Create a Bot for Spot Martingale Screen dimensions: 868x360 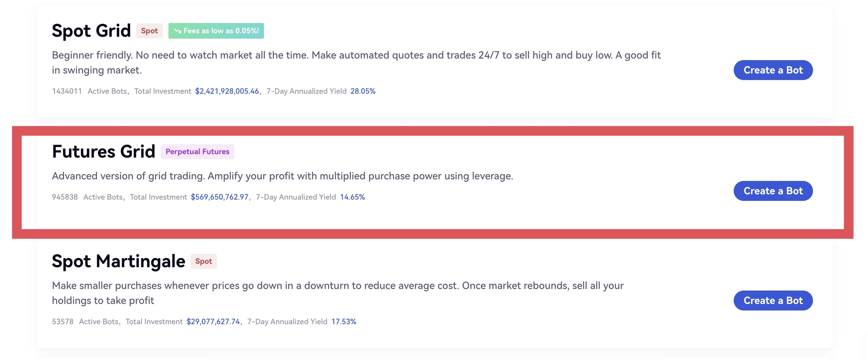(773, 301)
